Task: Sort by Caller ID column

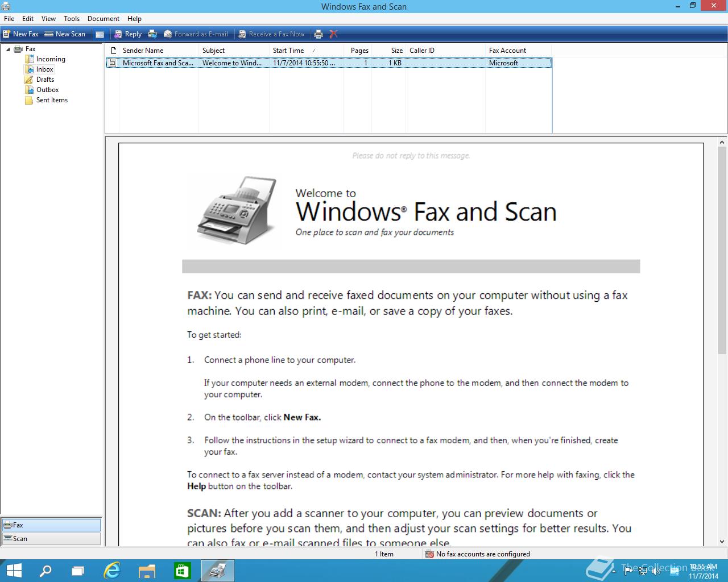Action: pyautogui.click(x=445, y=51)
